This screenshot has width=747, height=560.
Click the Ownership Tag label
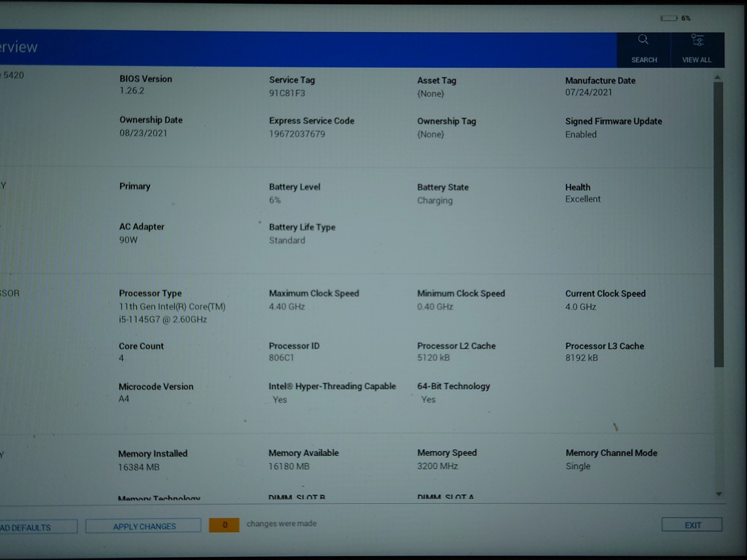[x=446, y=121]
